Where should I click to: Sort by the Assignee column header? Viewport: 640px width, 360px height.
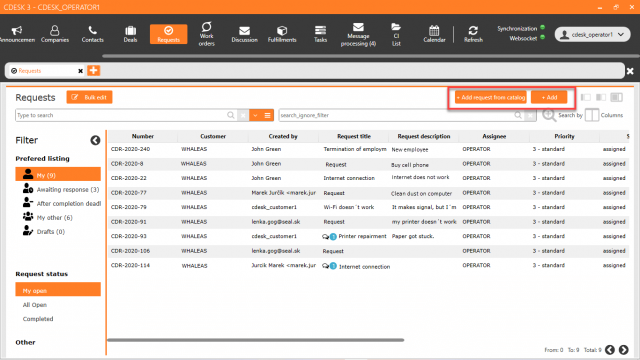pyautogui.click(x=494, y=136)
